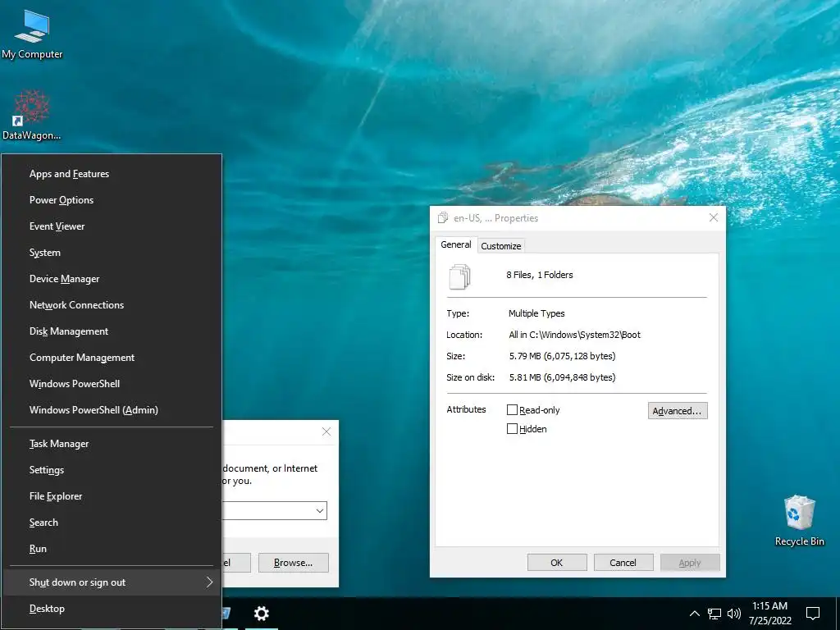Screen dimensions: 840x630
Task: Click the Properties window title bar icon
Action: (x=442, y=217)
